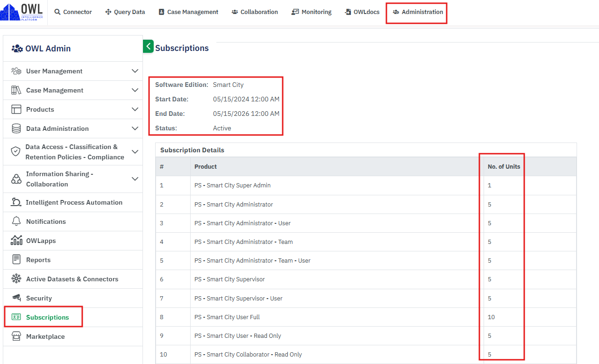Open the Collaboration menu
Screen dimensions: 599x364
point(255,12)
